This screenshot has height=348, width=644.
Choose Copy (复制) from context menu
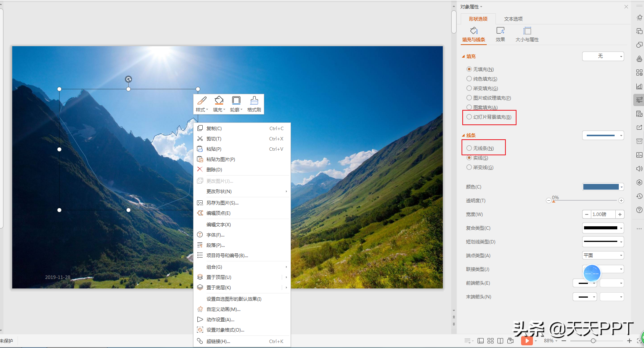click(x=242, y=128)
